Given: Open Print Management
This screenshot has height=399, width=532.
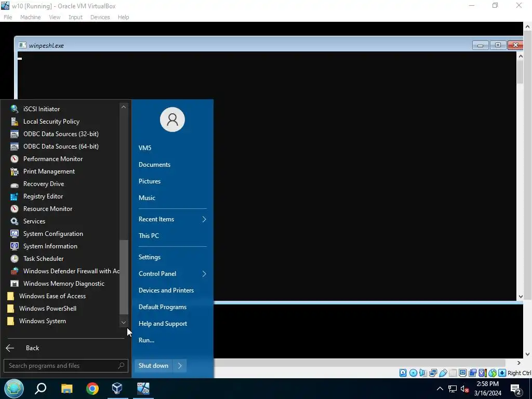Looking at the screenshot, I should [49, 171].
